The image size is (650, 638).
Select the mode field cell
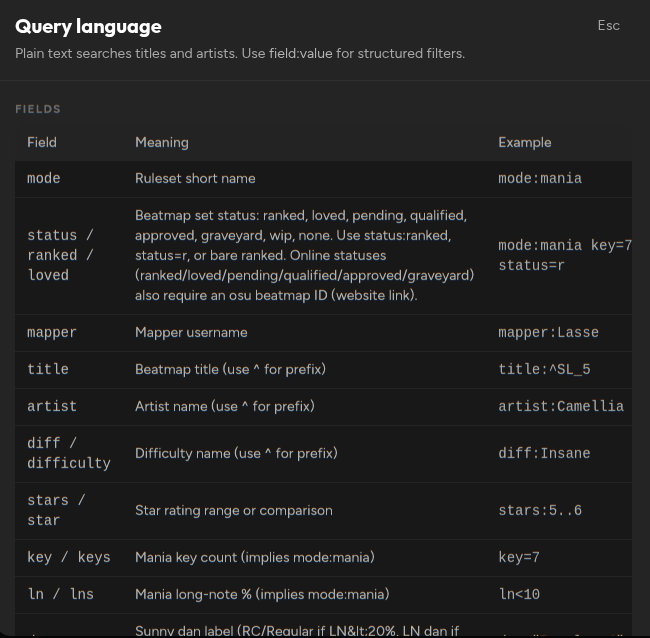[x=44, y=178]
